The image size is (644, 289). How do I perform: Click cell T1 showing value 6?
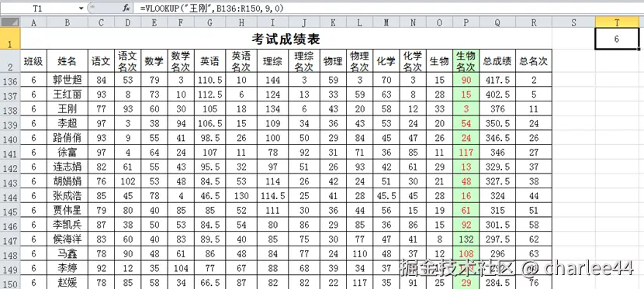tap(617, 39)
